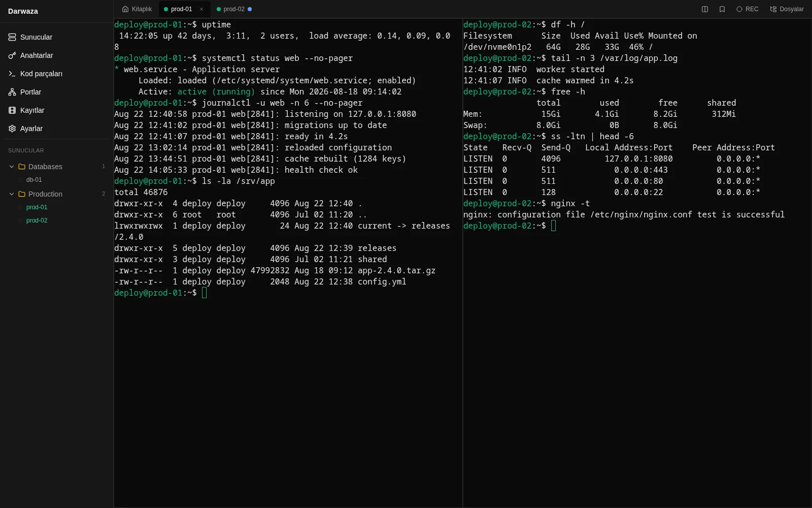This screenshot has height=508, width=812.
Task: Select db-01 in server tree
Action: pyautogui.click(x=34, y=180)
